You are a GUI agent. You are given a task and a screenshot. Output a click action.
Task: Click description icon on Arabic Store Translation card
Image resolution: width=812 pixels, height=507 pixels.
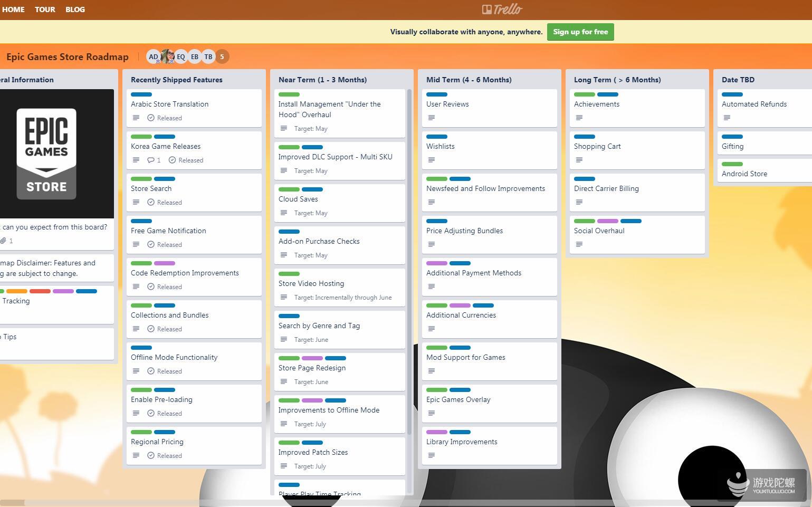point(136,118)
